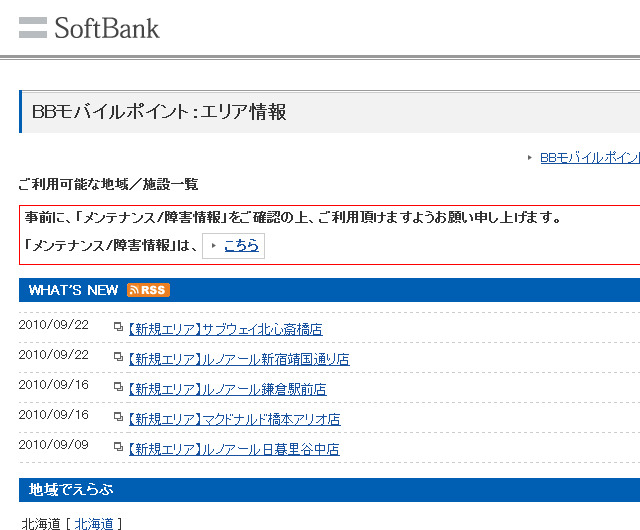
Task: Follow the こちら maintenance info link
Action: (x=241, y=246)
